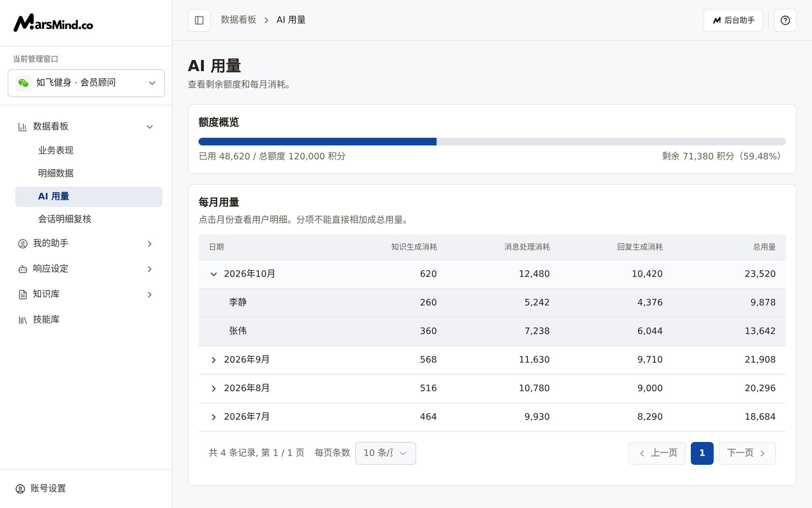Viewport: 812px width, 508px height.
Task: Open the 后台助手 button
Action: point(733,20)
